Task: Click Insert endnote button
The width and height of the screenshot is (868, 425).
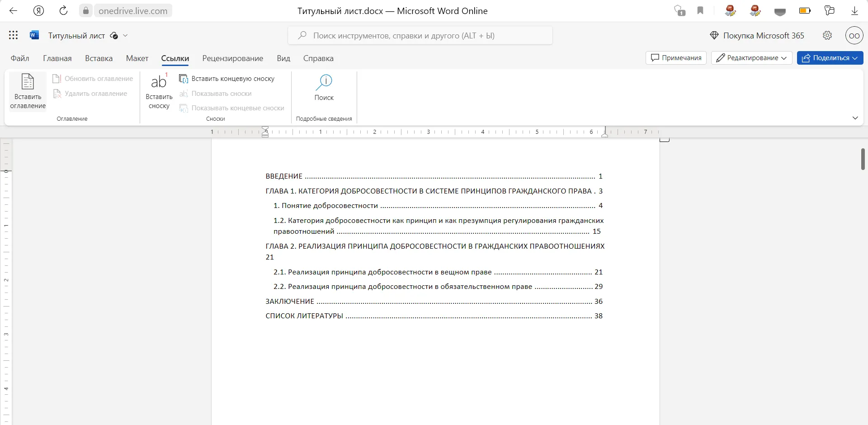Action: [227, 79]
